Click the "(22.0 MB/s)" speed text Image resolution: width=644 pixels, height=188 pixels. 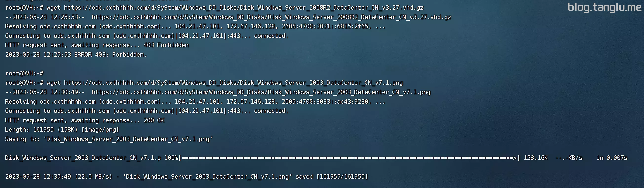[93, 177]
